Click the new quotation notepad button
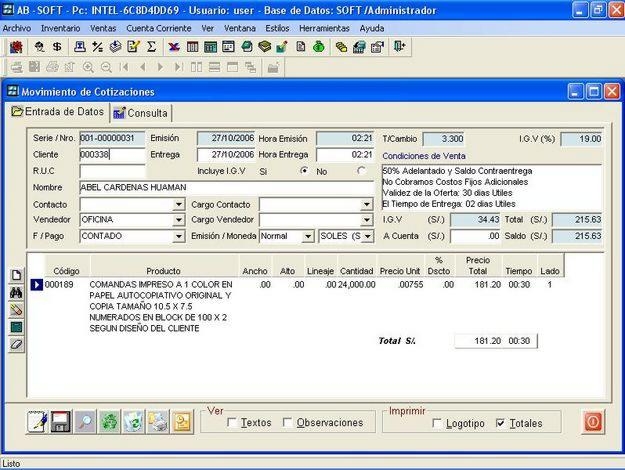This screenshot has width=625, height=470. point(38,422)
